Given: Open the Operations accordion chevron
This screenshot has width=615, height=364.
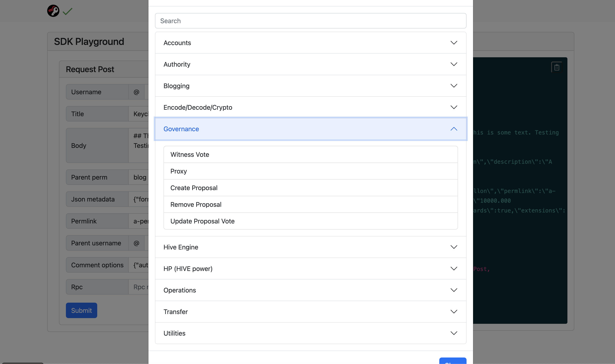Looking at the screenshot, I should click(x=454, y=290).
